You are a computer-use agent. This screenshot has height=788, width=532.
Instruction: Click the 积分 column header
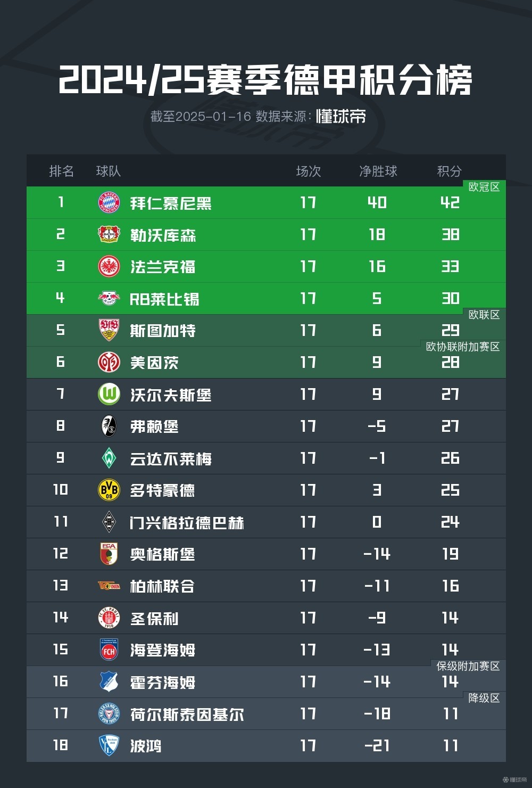[x=450, y=171]
